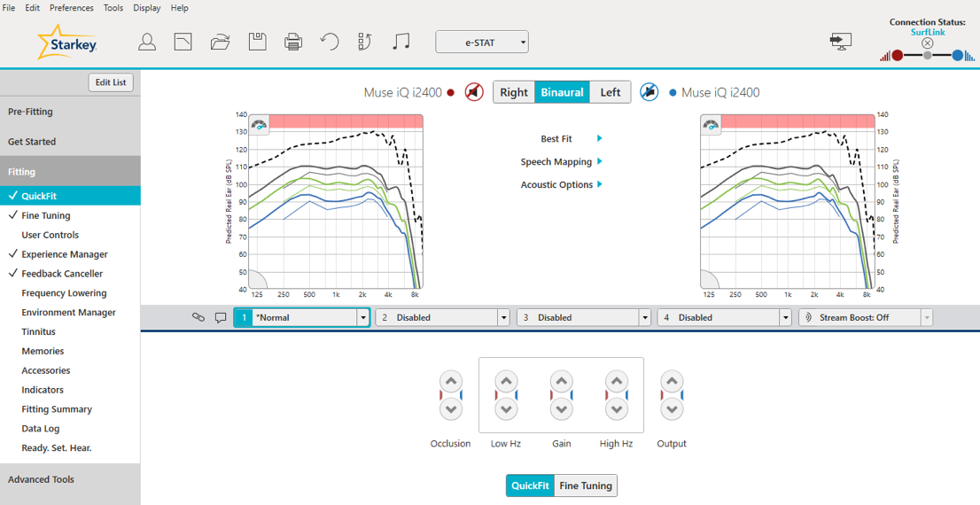Open the Advanced Tools section
Screen dimensions: 980x505
click(x=70, y=479)
